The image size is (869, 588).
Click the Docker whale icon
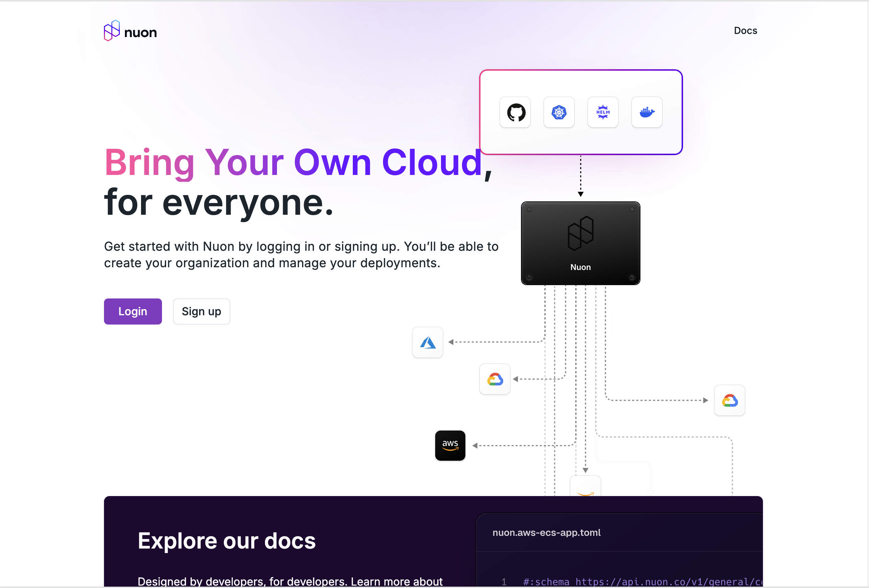click(647, 112)
